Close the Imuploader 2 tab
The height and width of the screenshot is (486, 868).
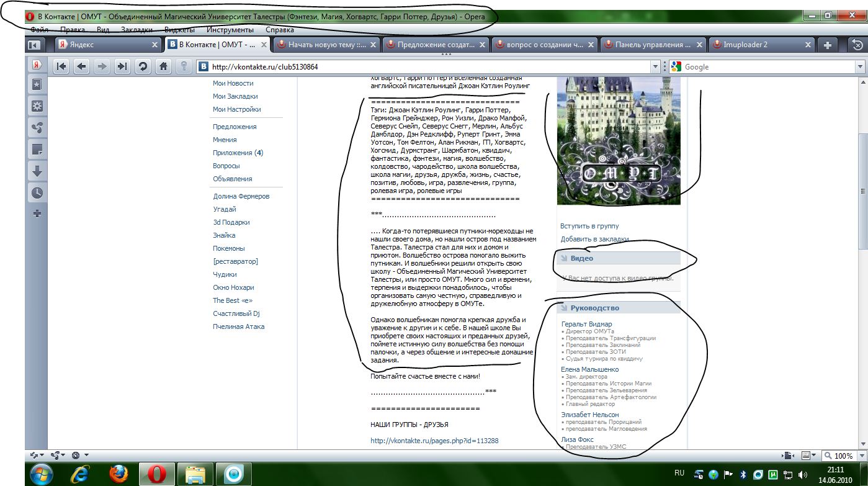808,45
